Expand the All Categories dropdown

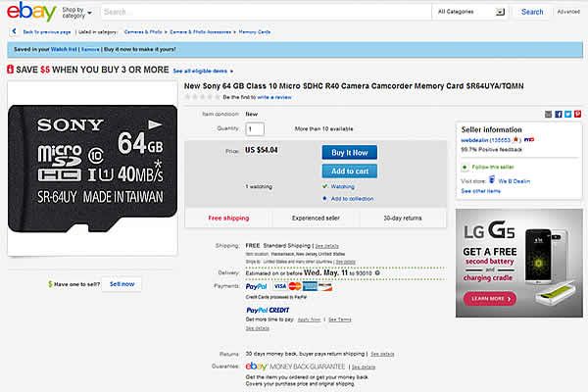coord(471,12)
